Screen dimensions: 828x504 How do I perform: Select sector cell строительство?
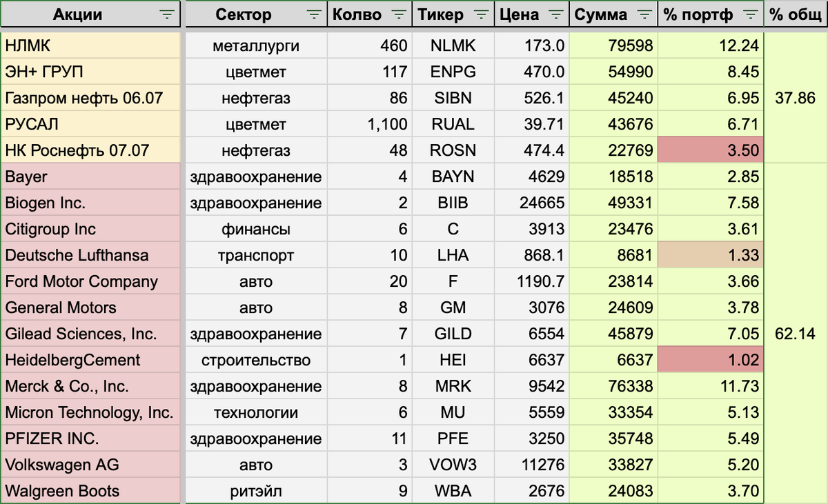tap(256, 361)
